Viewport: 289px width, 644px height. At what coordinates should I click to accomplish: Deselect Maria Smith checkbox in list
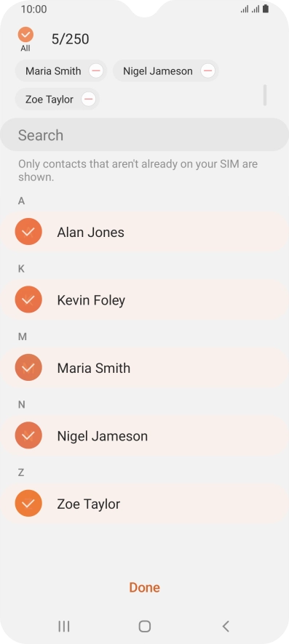28,367
